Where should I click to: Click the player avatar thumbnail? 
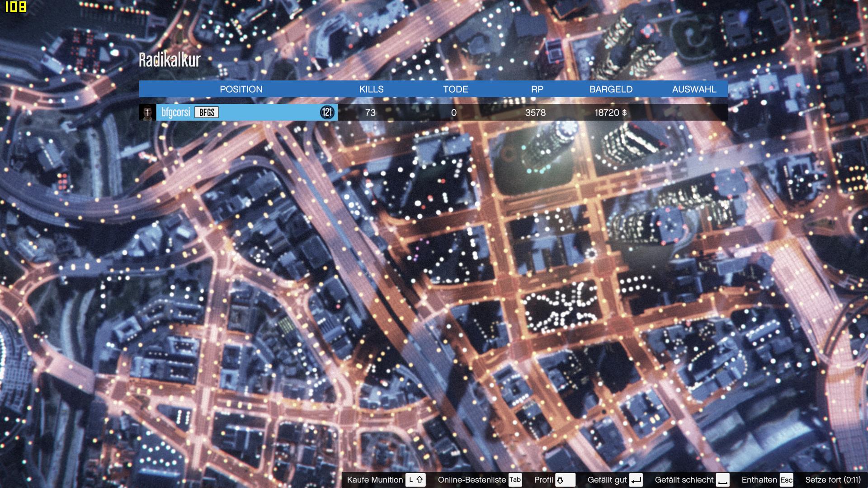(147, 113)
